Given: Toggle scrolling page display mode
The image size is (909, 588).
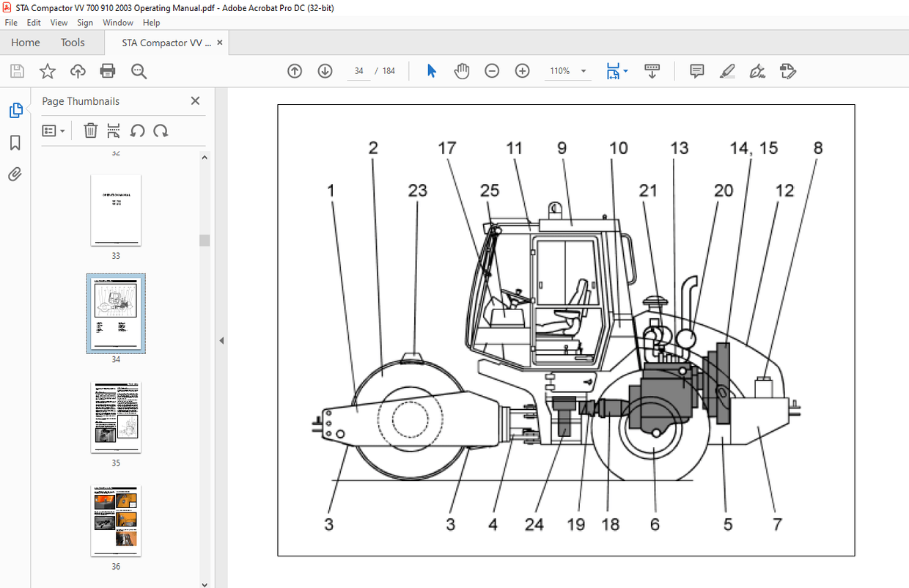Looking at the screenshot, I should point(652,70).
